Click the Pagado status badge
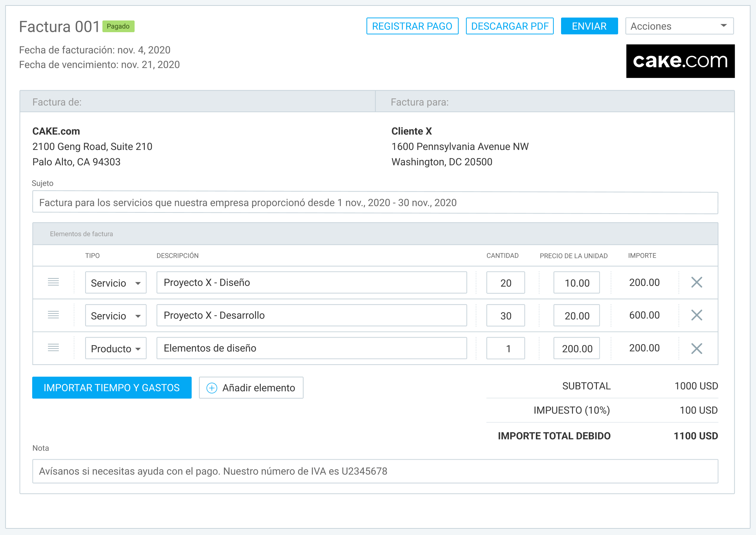Viewport: 756px width, 535px height. pyautogui.click(x=118, y=26)
